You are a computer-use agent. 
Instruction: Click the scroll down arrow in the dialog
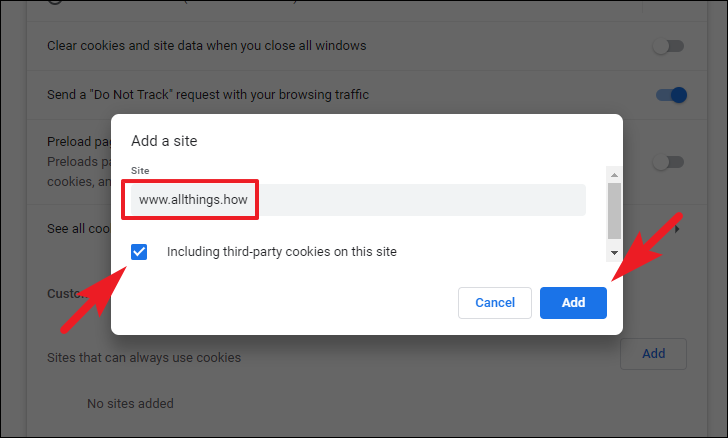coord(614,253)
